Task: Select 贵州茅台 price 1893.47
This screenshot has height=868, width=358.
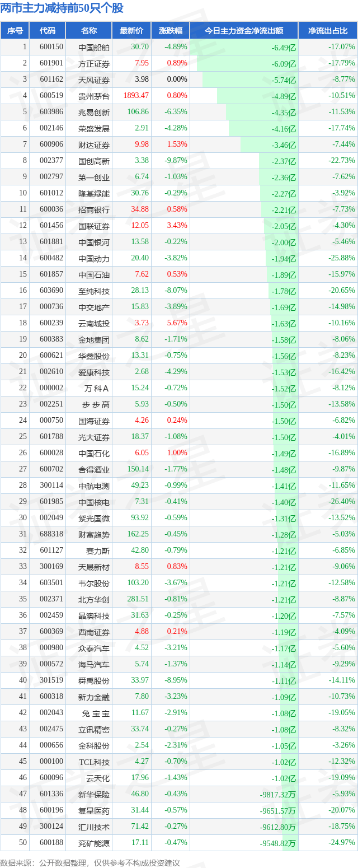Action: (x=137, y=96)
